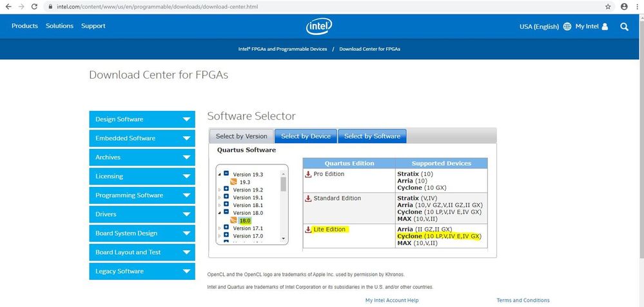Open the Chrome three-dot menu
The height and width of the screenshot is (307, 644).
point(637,6)
